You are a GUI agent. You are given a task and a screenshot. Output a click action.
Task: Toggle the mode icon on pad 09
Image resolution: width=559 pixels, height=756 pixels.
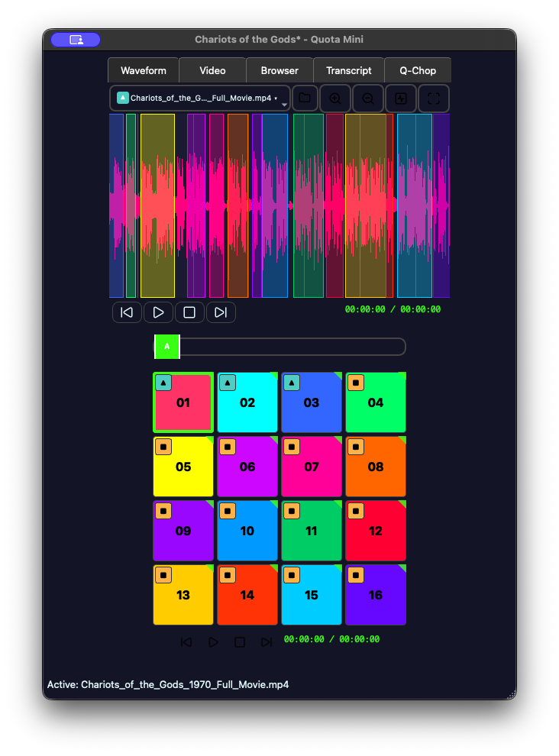click(163, 511)
